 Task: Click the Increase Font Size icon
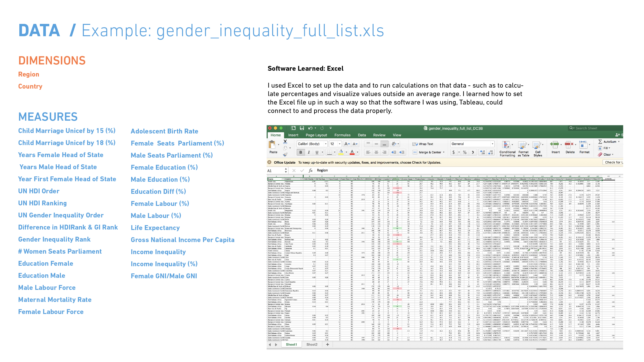tap(347, 144)
